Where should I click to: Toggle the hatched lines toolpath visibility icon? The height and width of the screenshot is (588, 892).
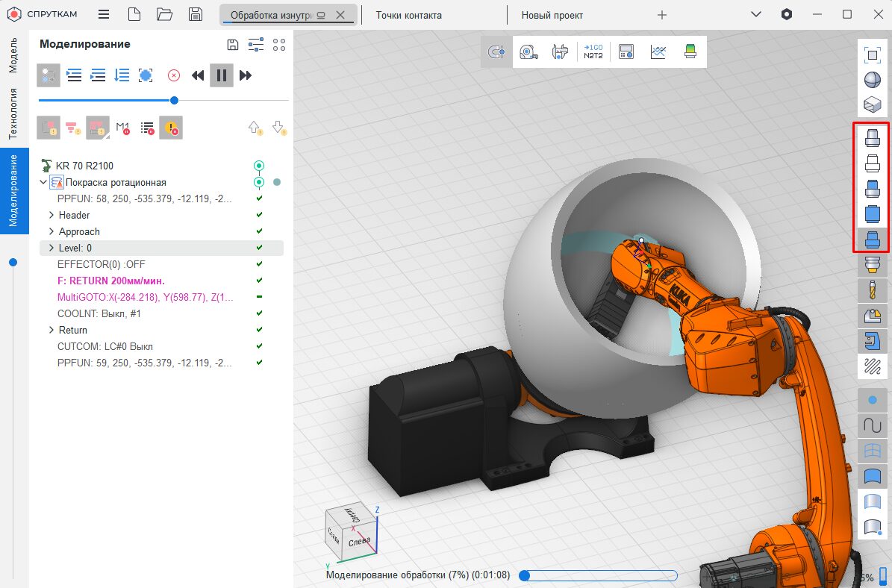(871, 366)
